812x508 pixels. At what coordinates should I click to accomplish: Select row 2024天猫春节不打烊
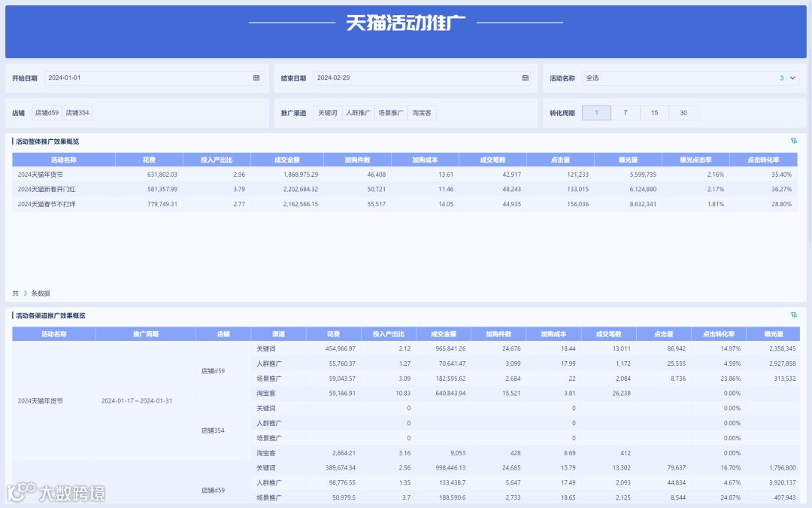405,204
